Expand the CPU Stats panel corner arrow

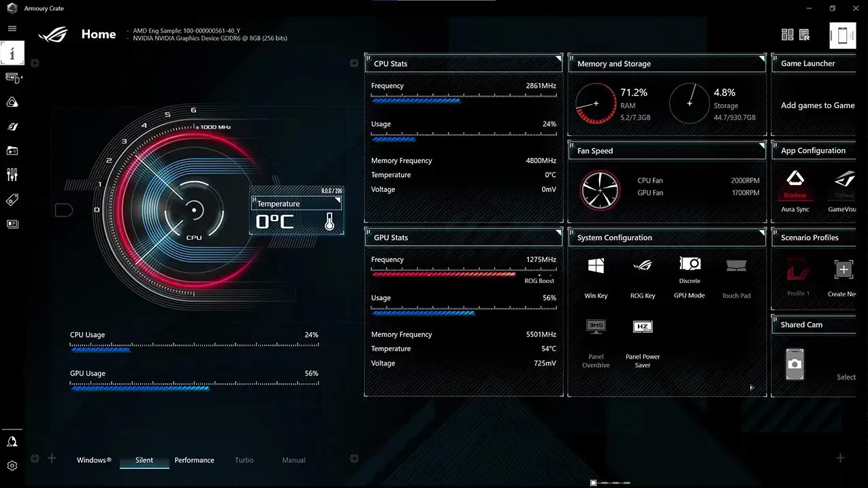click(x=560, y=58)
